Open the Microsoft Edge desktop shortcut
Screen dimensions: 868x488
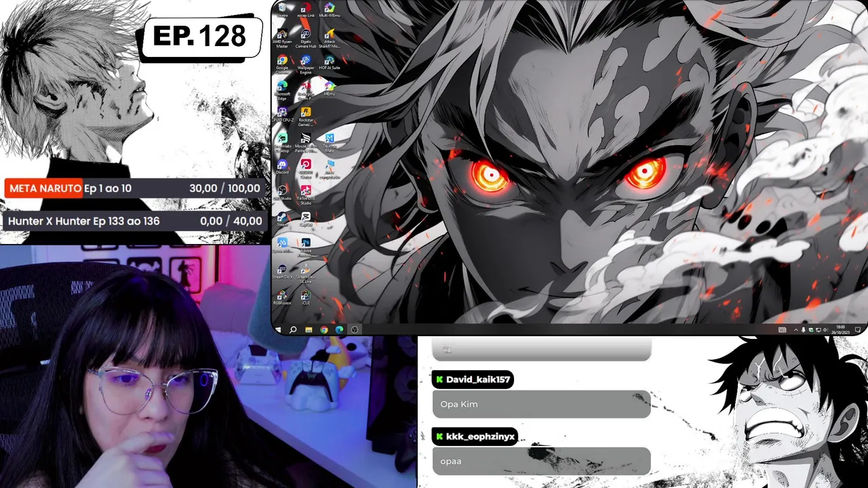[x=282, y=90]
